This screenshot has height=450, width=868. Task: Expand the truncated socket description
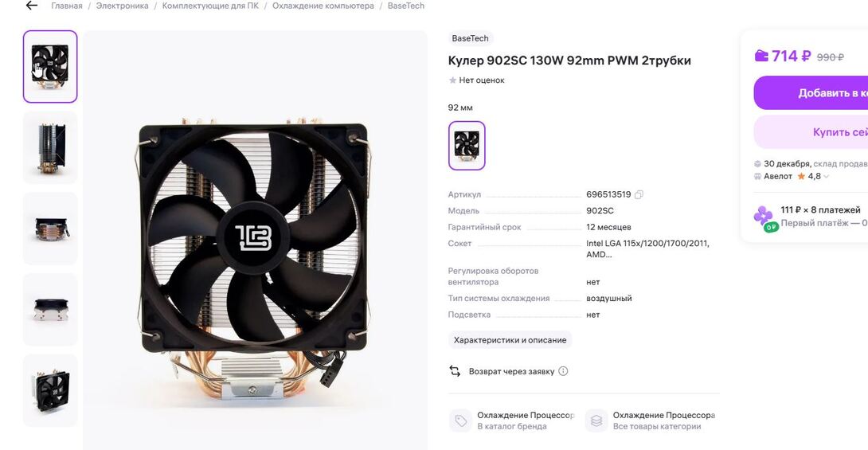coord(647,249)
